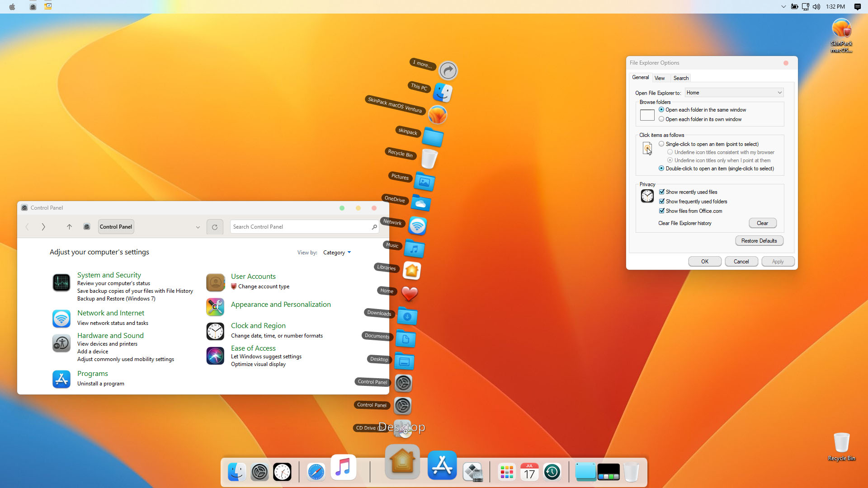This screenshot has width=868, height=488.
Task: Open the View by Category dropdown
Action: (337, 253)
